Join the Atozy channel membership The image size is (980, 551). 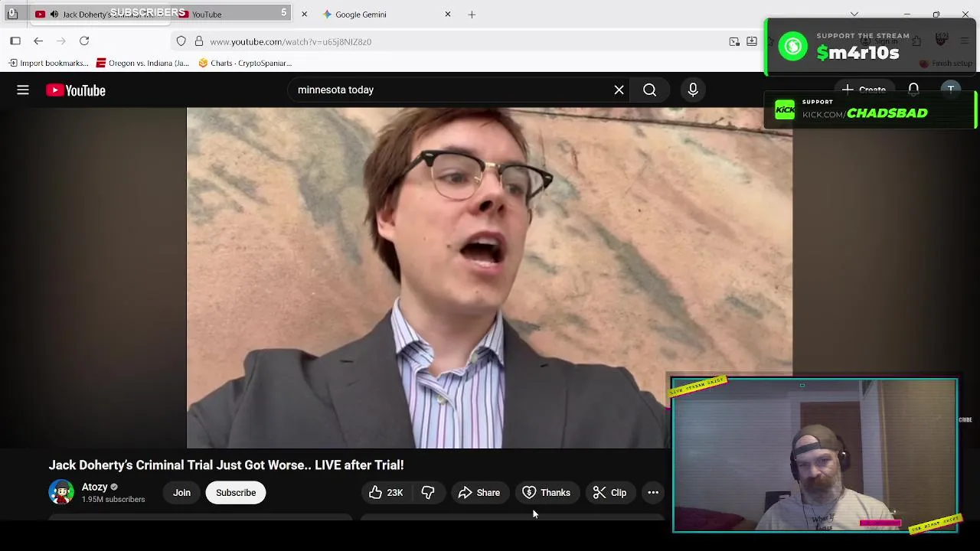pyautogui.click(x=181, y=493)
